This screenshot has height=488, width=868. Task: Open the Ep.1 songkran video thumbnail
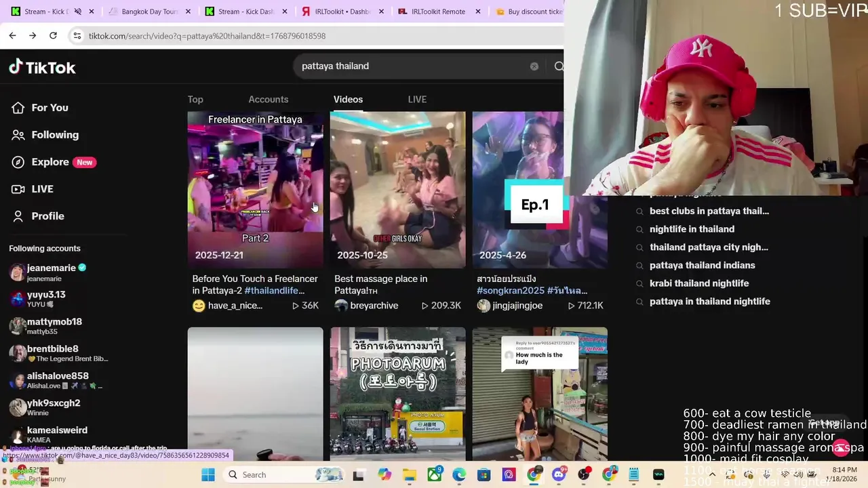point(540,190)
